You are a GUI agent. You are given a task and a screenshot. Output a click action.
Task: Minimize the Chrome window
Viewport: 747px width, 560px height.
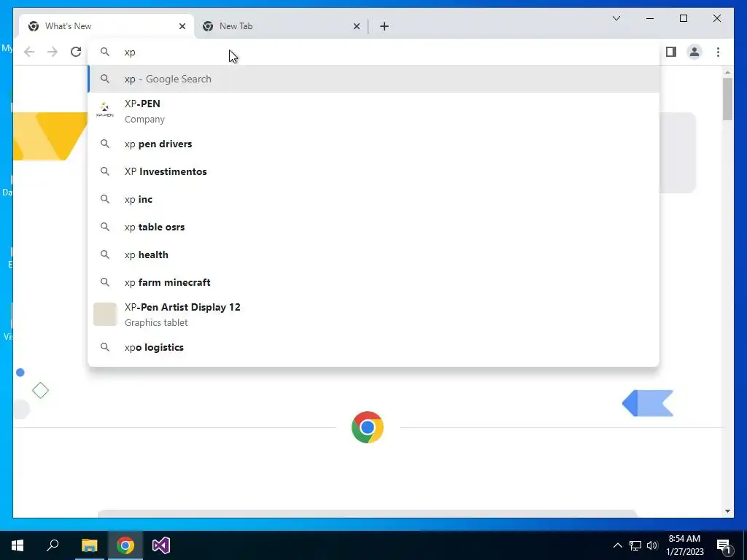point(650,18)
